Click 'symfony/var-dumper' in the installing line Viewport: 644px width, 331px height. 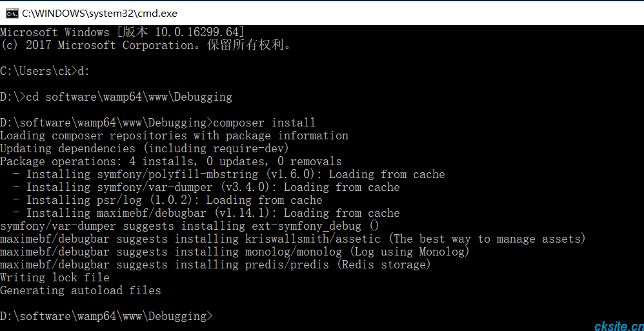(x=156, y=187)
